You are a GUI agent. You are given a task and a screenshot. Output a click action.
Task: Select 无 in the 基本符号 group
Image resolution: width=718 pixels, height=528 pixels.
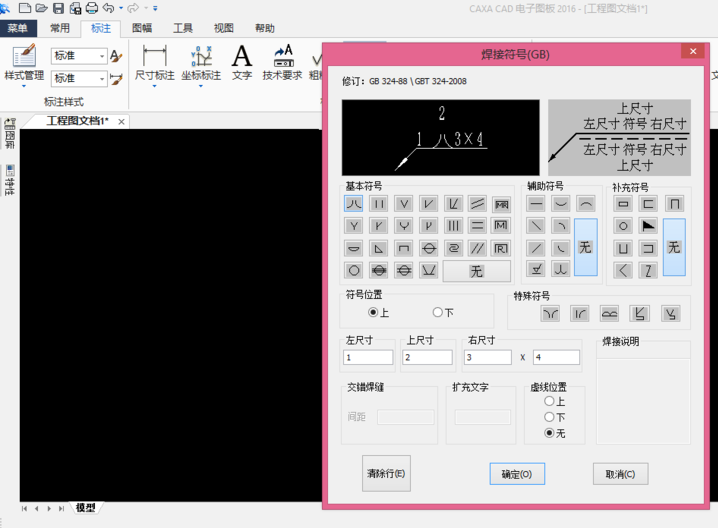point(477,271)
